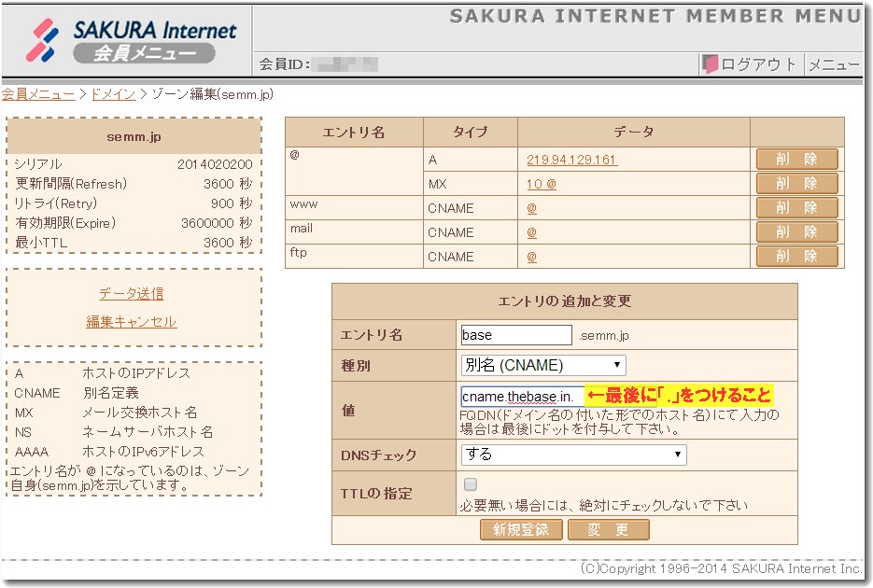
Task: Focus the 値 input with cname.thebase.in.
Action: point(522,397)
